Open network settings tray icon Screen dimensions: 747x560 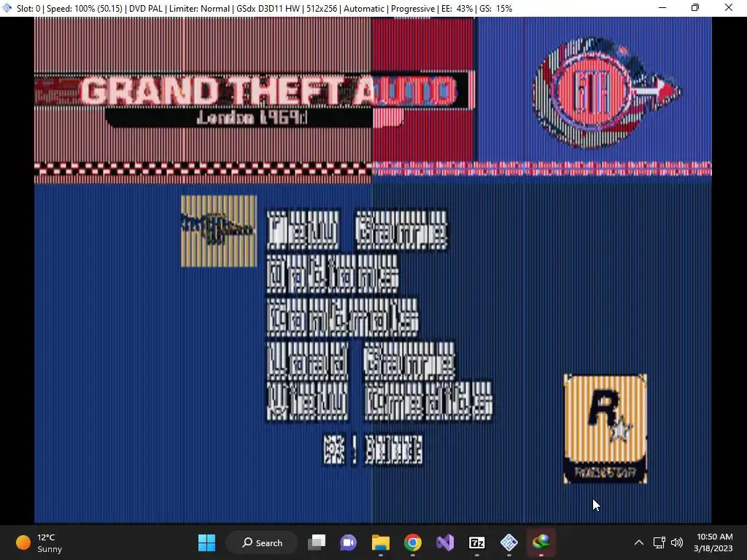point(659,542)
